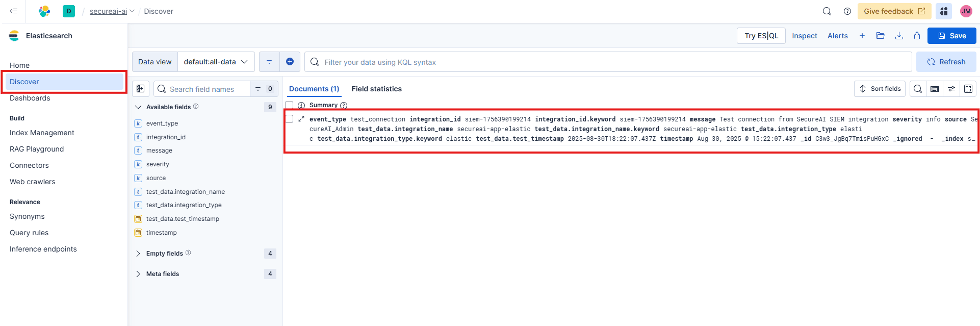Click Available fields info icon
Viewport: 980px width, 326px height.
click(x=196, y=107)
